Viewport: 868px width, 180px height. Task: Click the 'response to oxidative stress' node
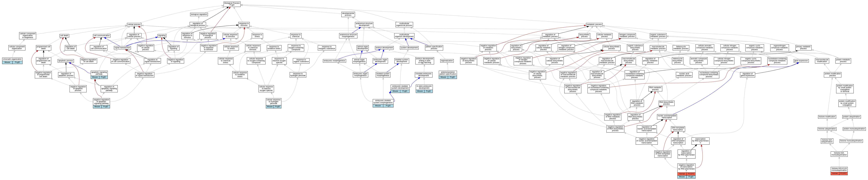(274, 48)
